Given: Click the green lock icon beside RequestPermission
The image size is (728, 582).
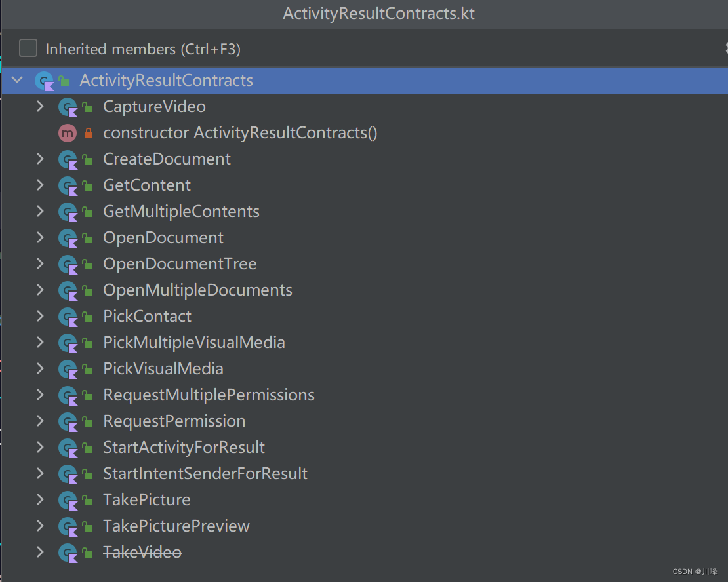Looking at the screenshot, I should tap(87, 421).
